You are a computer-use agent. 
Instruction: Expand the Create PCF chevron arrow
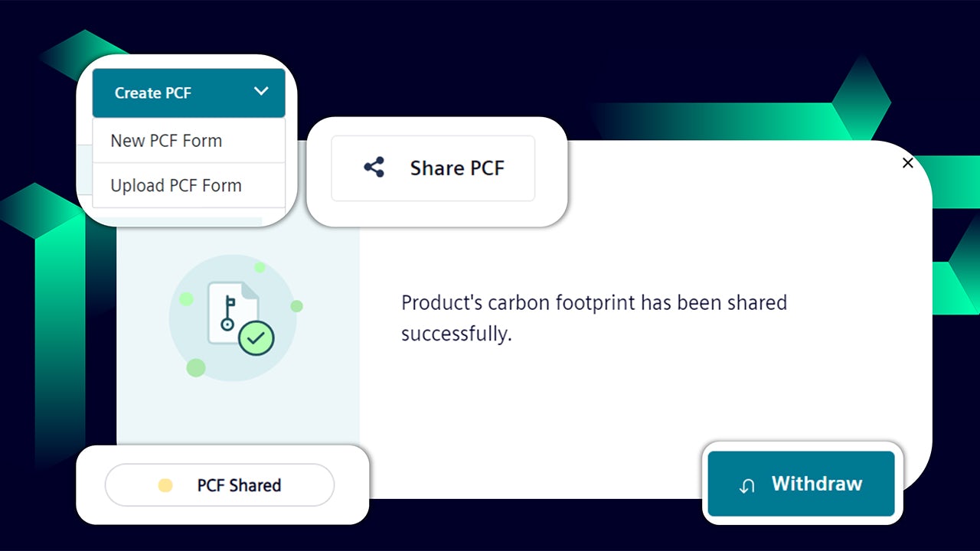pos(261,92)
